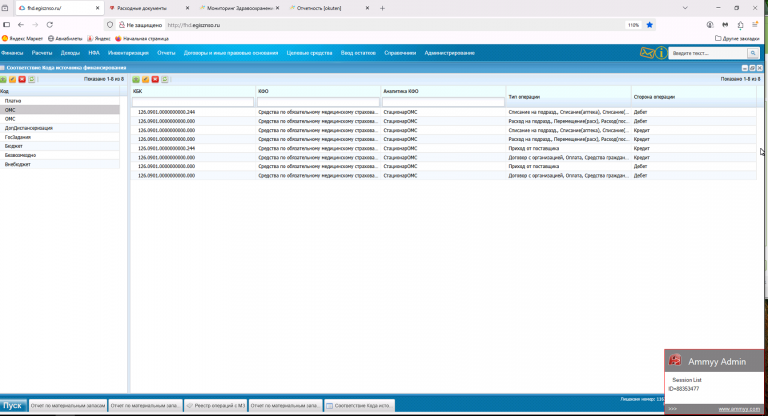Click the Введите текст search field
768x416 pixels.
coord(708,53)
